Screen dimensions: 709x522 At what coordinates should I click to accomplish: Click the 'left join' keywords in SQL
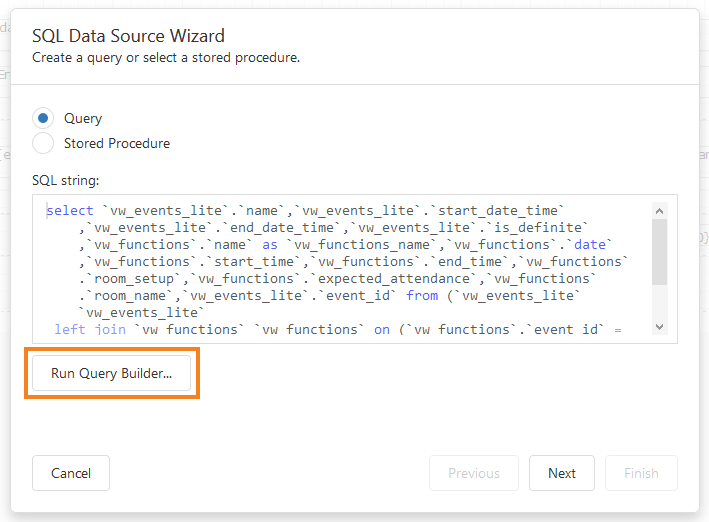[x=90, y=329]
